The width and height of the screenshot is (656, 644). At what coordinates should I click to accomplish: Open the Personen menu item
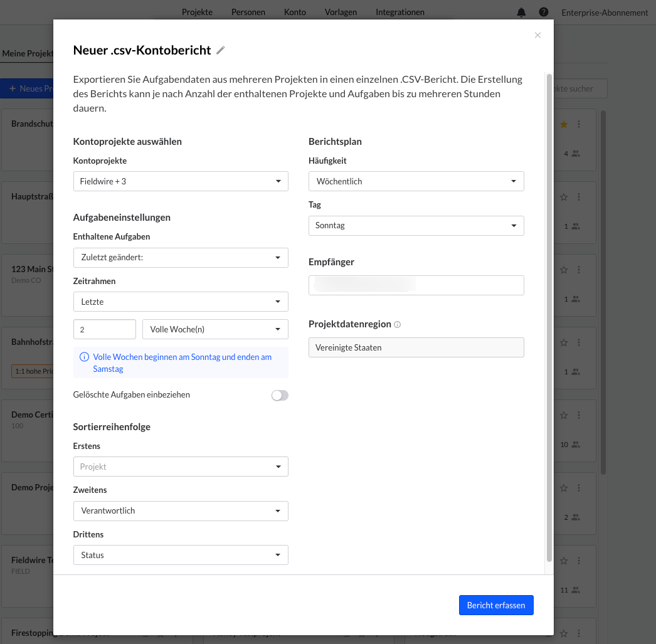click(248, 12)
